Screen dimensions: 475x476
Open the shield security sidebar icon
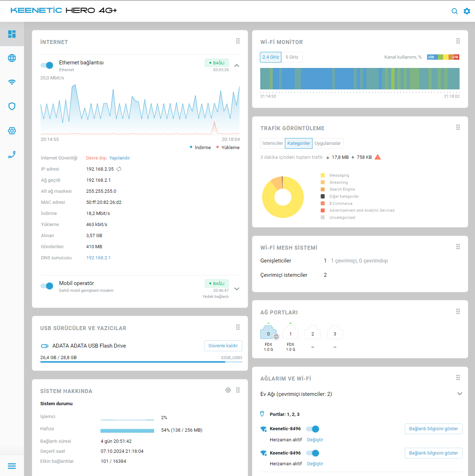click(x=12, y=106)
